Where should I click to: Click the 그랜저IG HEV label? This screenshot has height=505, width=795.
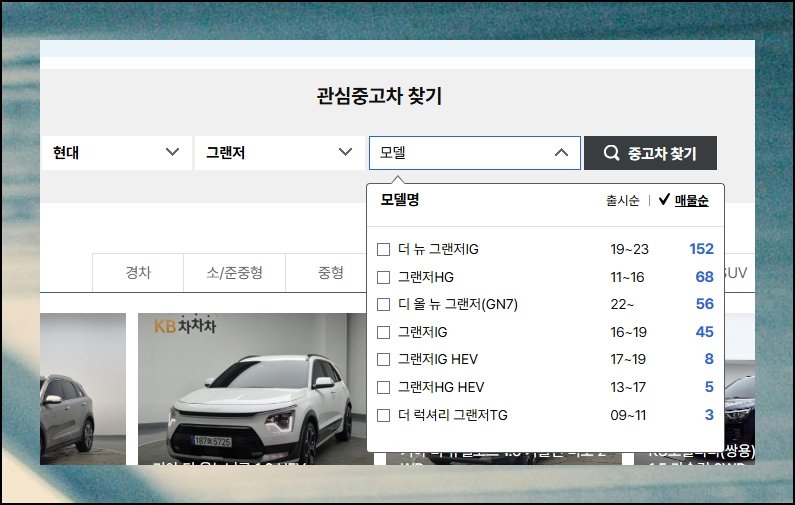438,359
